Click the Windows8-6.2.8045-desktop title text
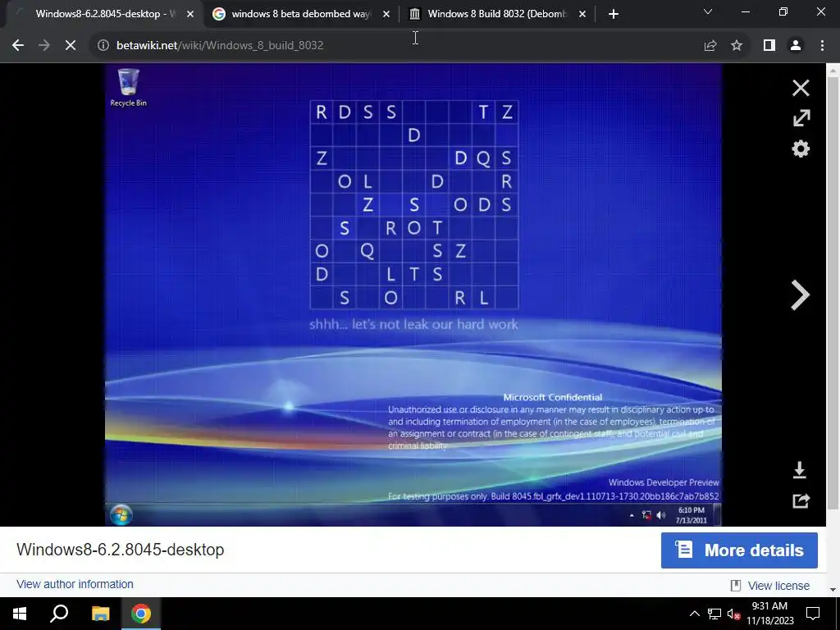This screenshot has height=630, width=840. (121, 550)
